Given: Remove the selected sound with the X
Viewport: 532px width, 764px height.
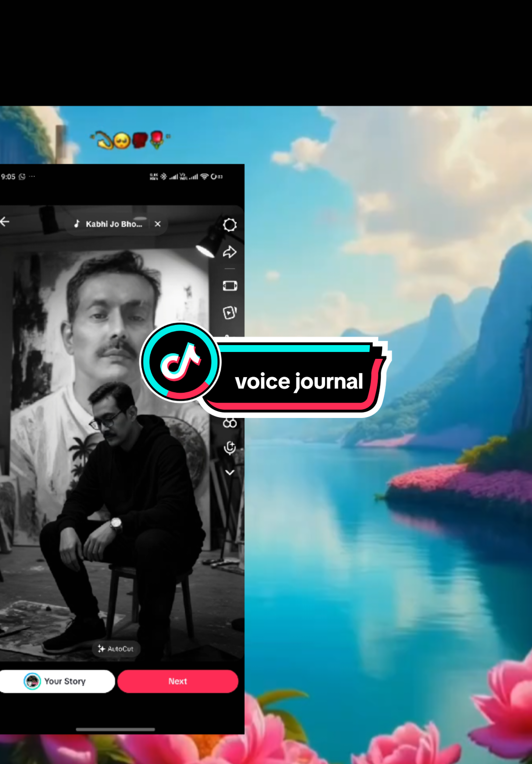Looking at the screenshot, I should coord(158,224).
